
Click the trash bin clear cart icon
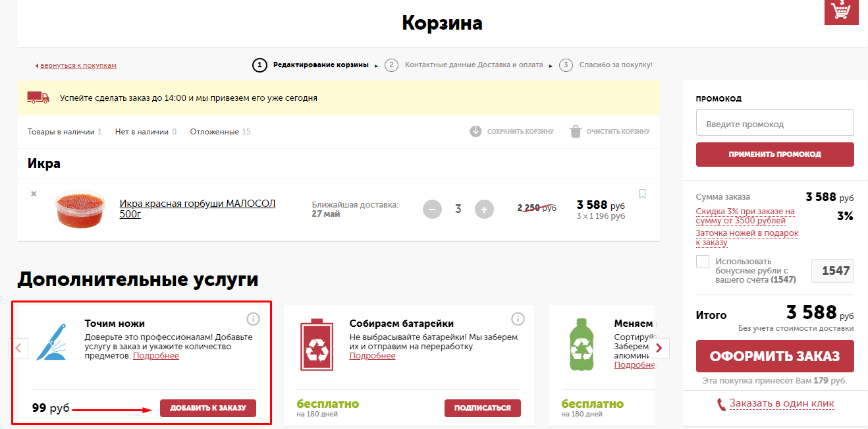coord(576,131)
